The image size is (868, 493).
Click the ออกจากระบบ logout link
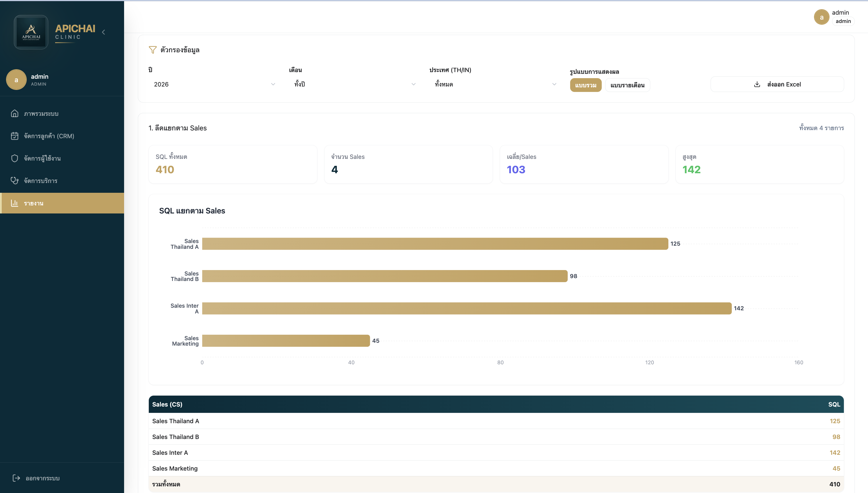pyautogui.click(x=42, y=478)
